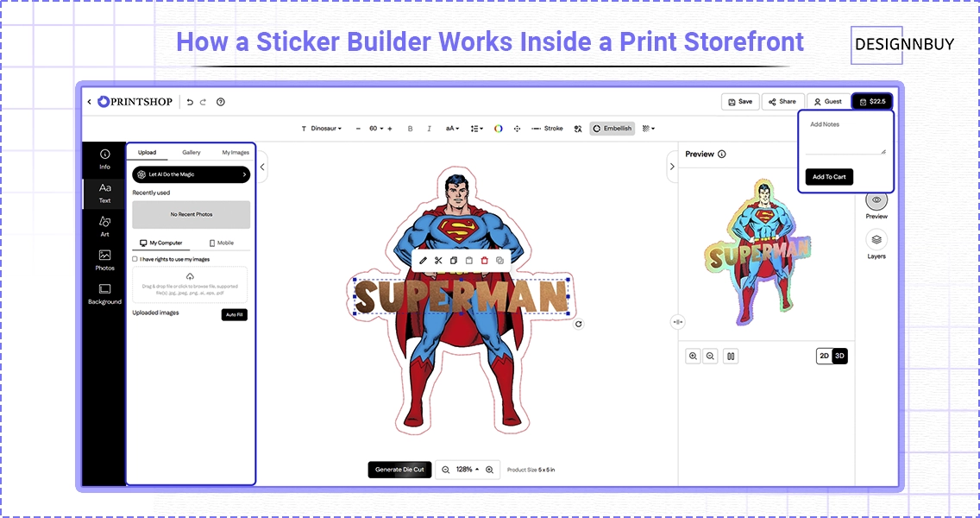Screen dimensions: 980x518
Task: Click the rotate handle near SUPERMAN text
Action: 578,324
